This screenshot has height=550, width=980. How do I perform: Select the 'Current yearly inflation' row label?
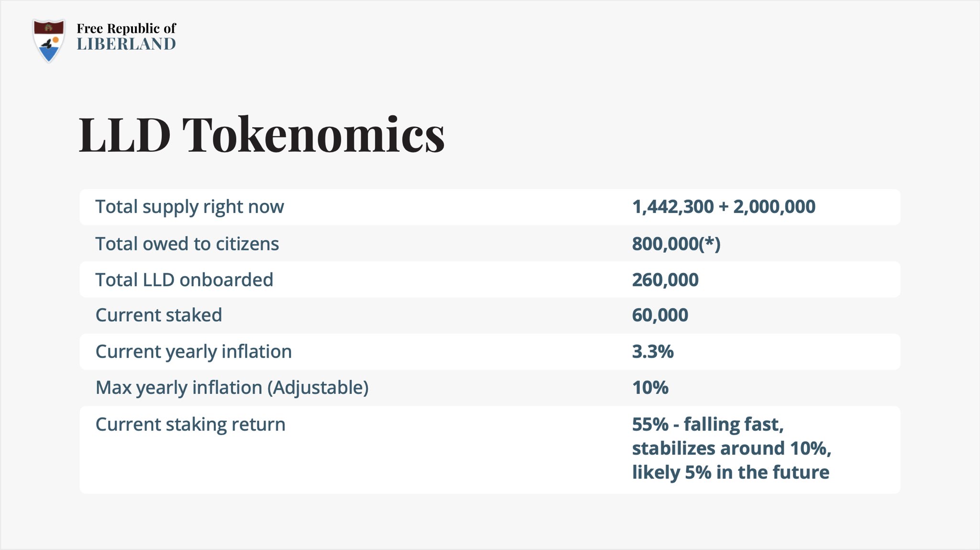point(193,352)
